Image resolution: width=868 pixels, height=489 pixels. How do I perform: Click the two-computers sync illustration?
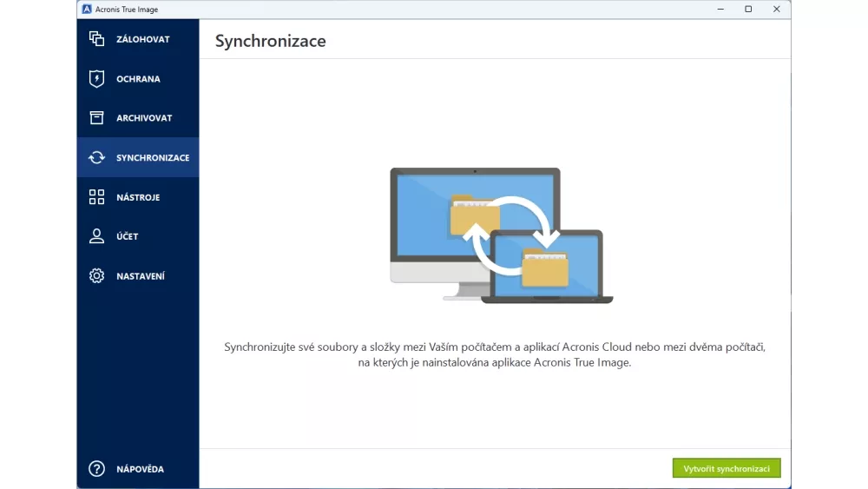coord(501,235)
